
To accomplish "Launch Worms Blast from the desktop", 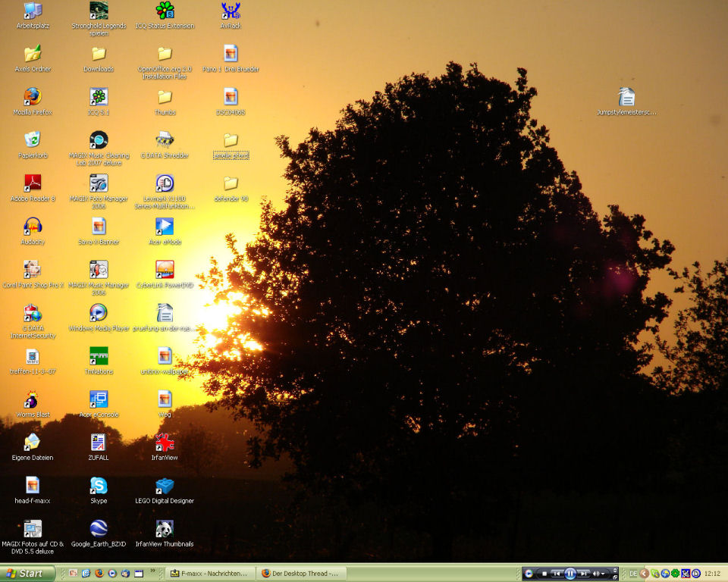I will coord(32,399).
